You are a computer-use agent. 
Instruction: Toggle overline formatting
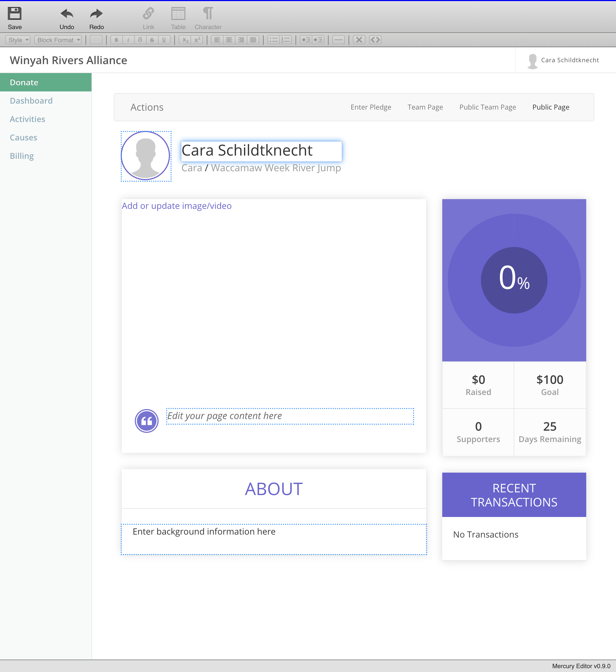pos(140,40)
